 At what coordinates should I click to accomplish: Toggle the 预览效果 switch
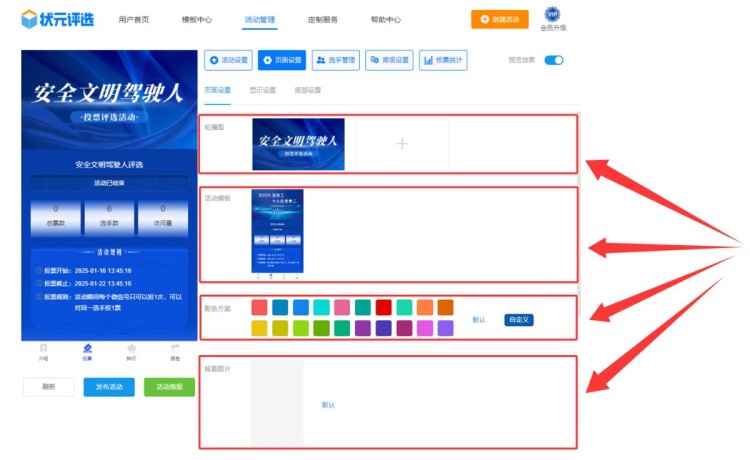(x=553, y=60)
